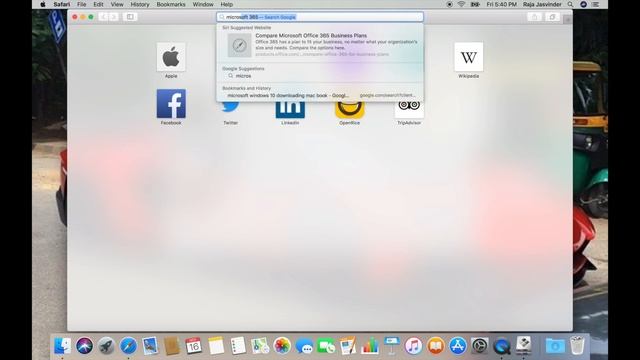
Task: Open Messages in the Dock
Action: 304,346
